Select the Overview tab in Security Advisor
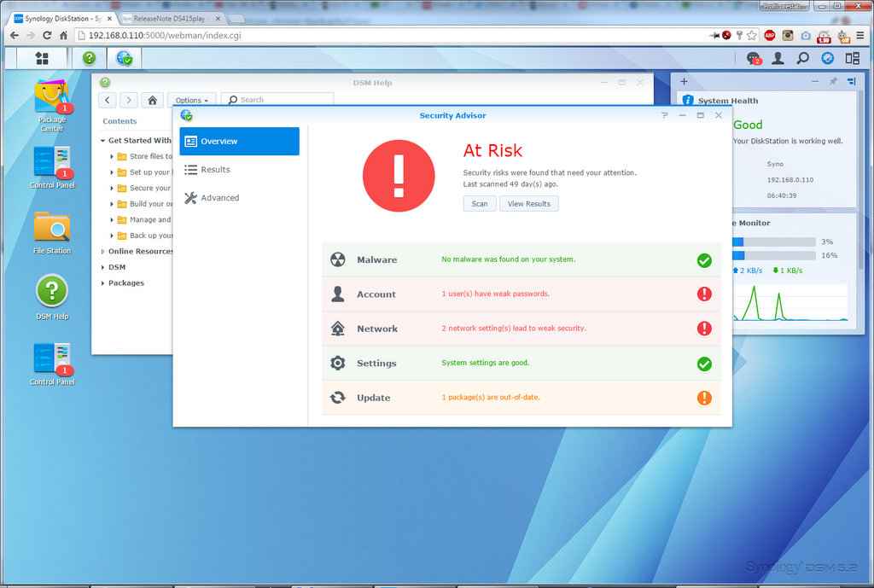The image size is (874, 588). [239, 141]
